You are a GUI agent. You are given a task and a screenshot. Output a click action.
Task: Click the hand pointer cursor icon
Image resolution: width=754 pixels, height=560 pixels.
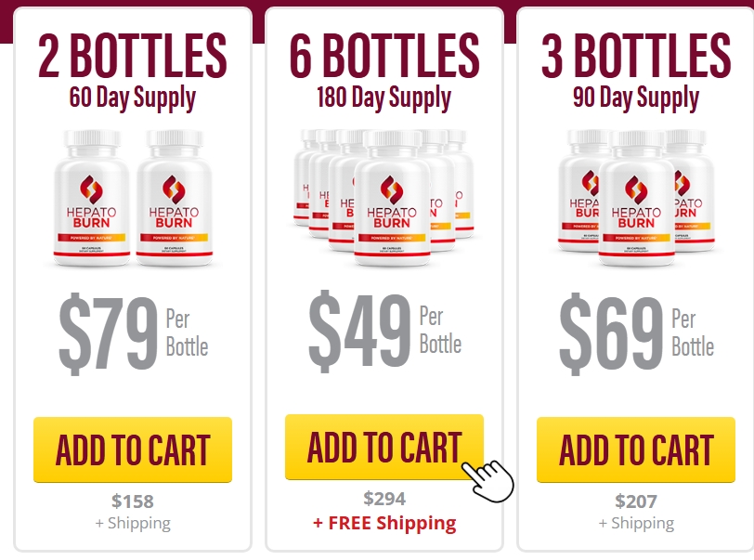tap(487, 481)
